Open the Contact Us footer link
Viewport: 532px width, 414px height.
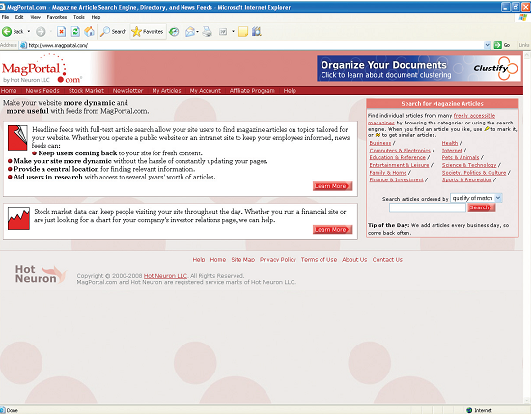(x=387, y=260)
